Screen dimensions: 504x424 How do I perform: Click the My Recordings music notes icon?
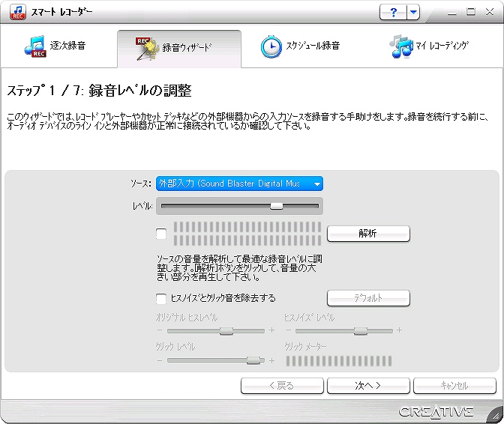pos(400,47)
